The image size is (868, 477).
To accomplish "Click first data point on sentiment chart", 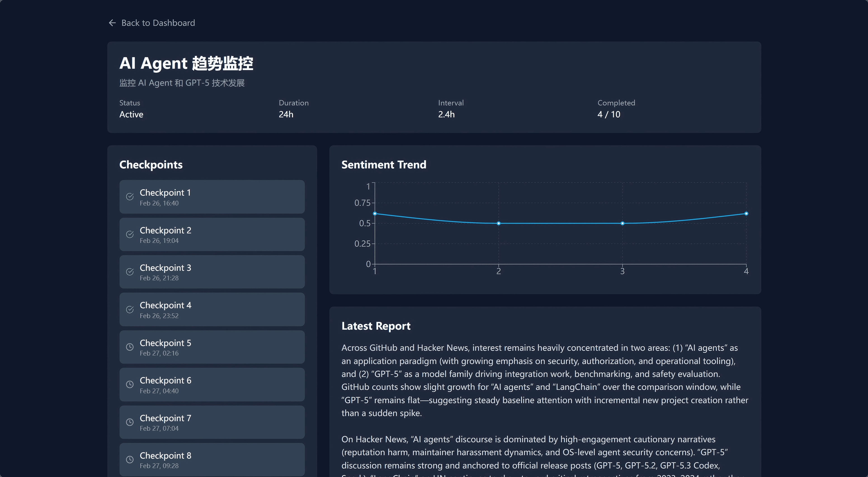I will 375,214.
